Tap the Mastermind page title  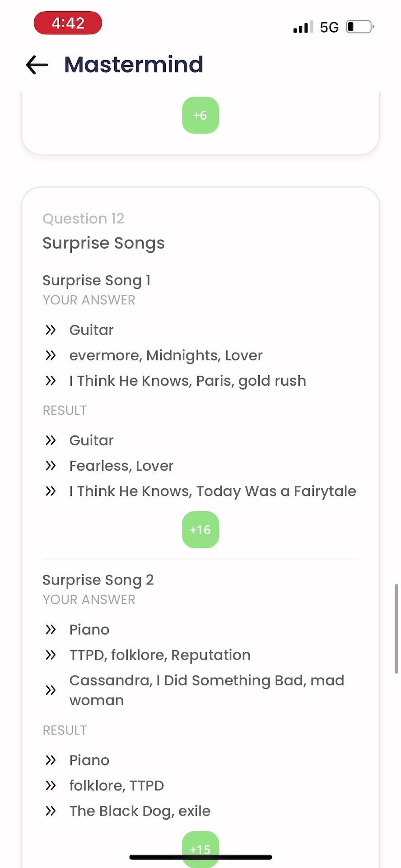pos(134,65)
